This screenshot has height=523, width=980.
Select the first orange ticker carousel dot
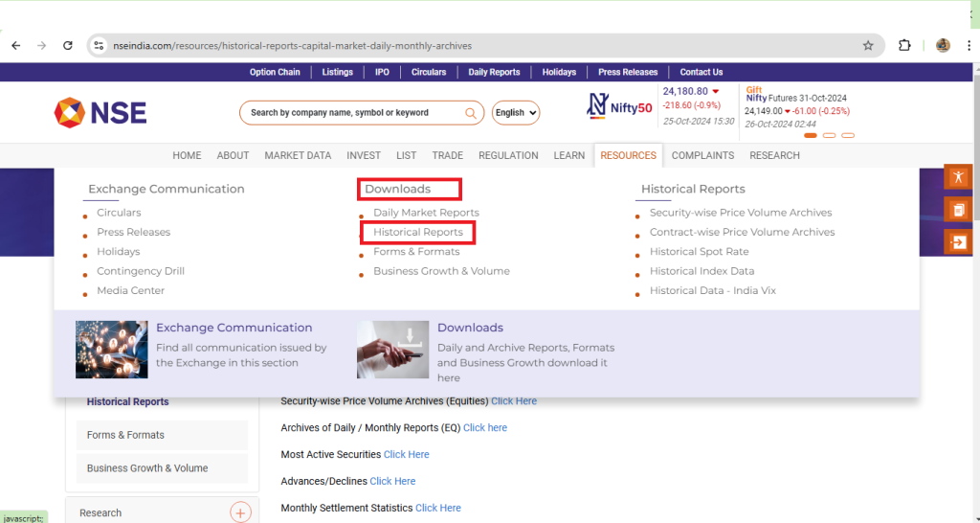coord(811,135)
